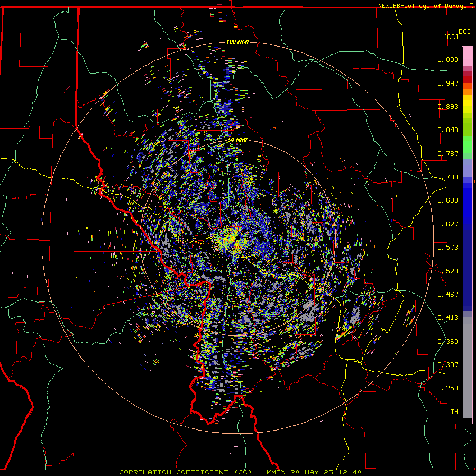Select the 0.840 legend value
Screen dimensions: 476x476
pos(448,130)
